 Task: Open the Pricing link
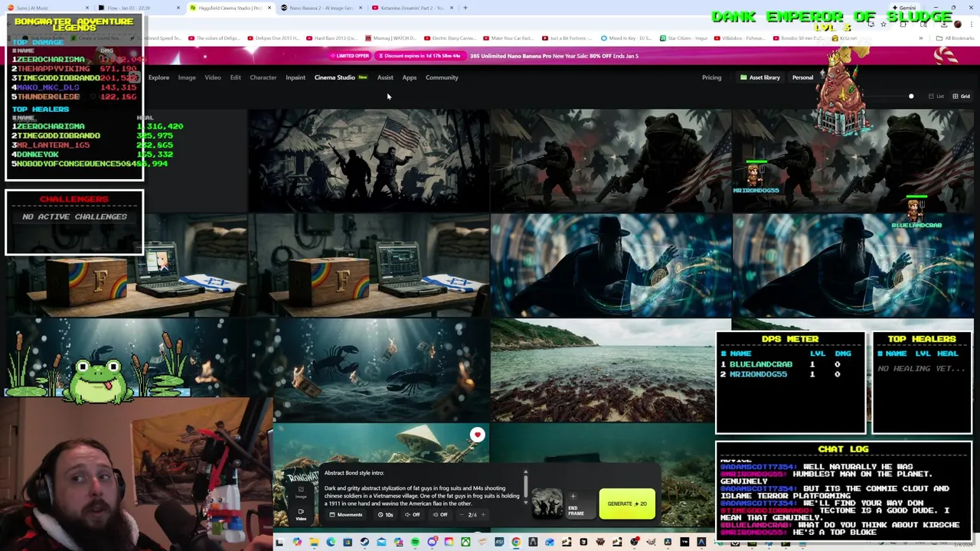pos(711,77)
